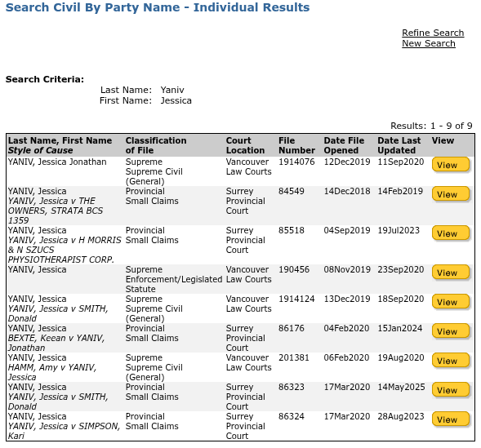Click 'Date Last Updated' column header
This screenshot has height=448, width=481.
(x=399, y=145)
